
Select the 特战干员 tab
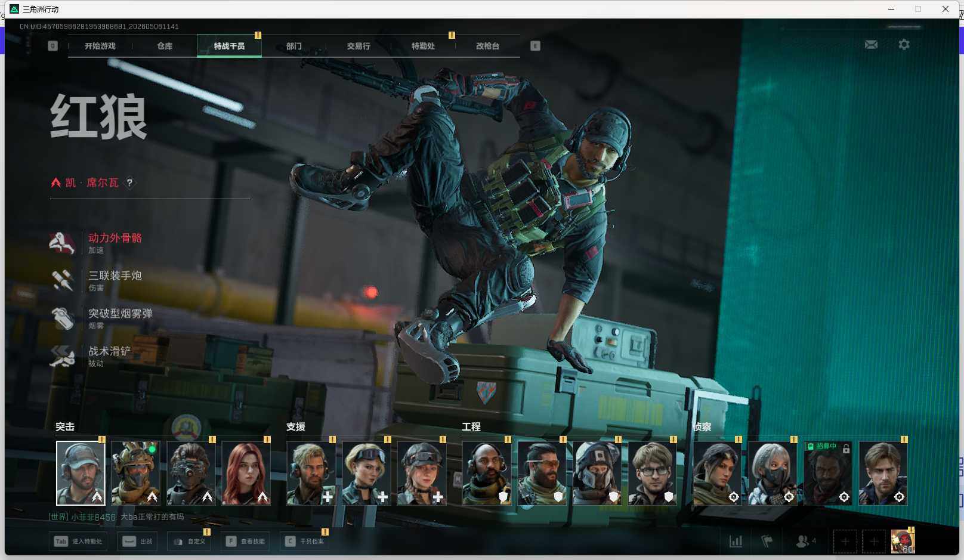(229, 46)
